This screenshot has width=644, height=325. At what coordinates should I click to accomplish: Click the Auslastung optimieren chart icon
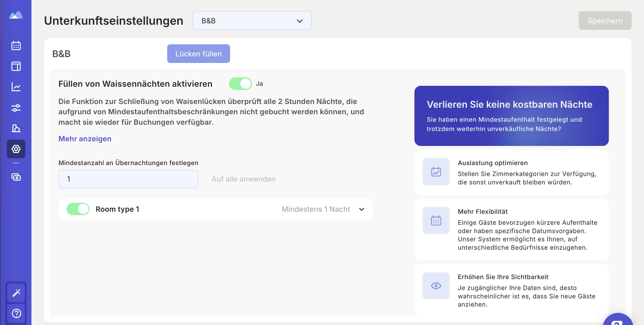pos(436,172)
